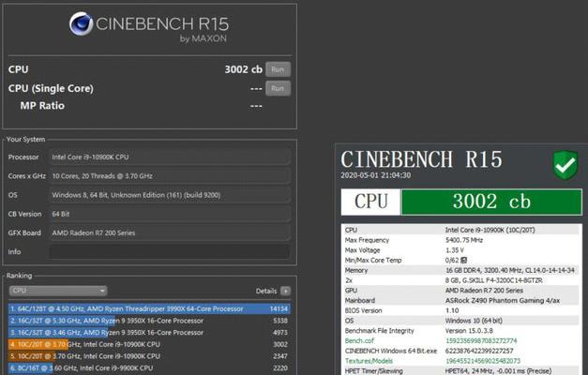
Task: Select ranking row 5 i9-10900K scoring 2347
Action: pos(149,356)
